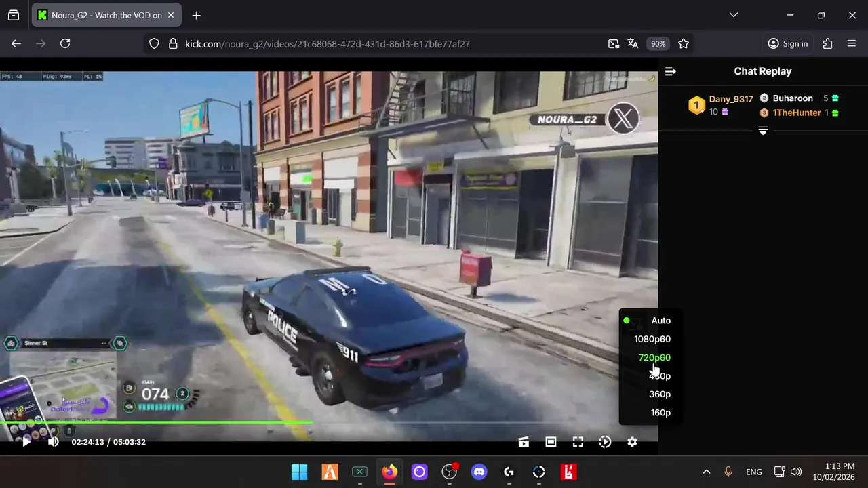Open Logitech G HUB from the taskbar
This screenshot has width=868, height=488.
click(509, 472)
